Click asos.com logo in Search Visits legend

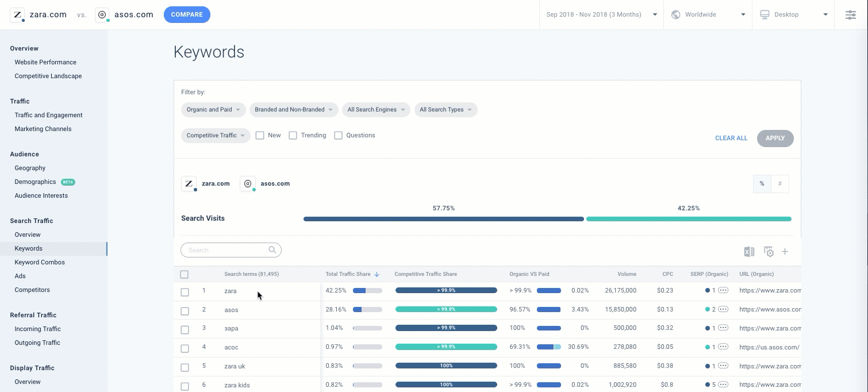click(248, 184)
